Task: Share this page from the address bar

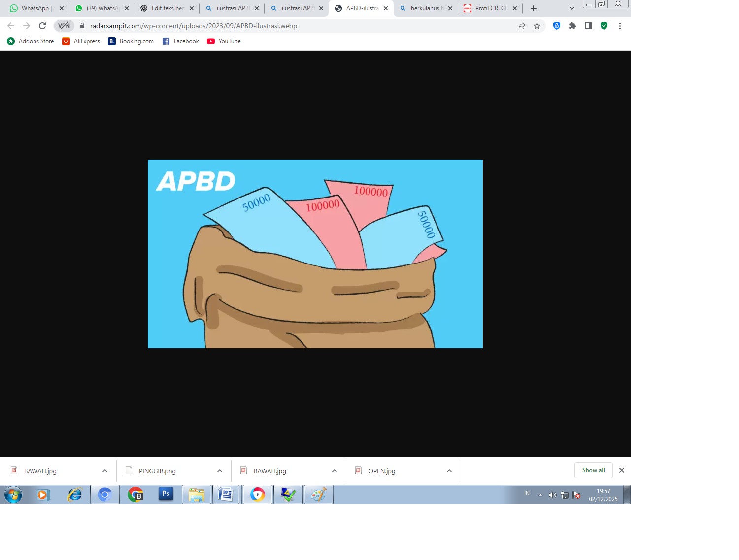Action: (x=521, y=26)
